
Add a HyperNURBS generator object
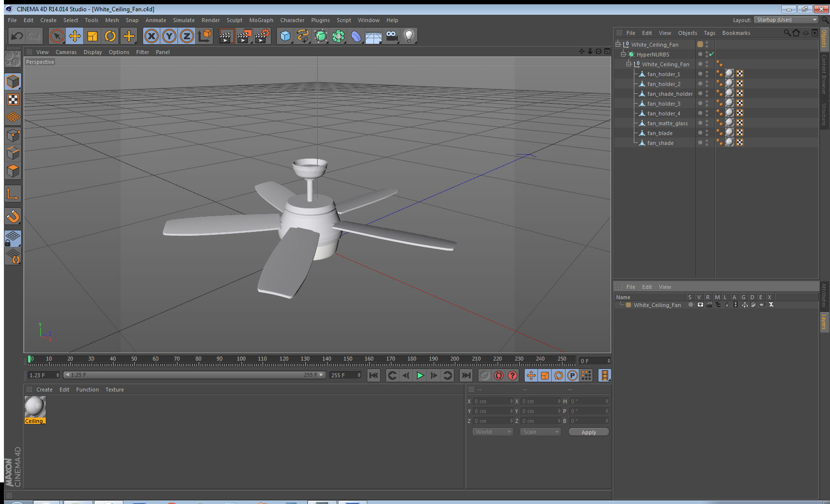coord(321,36)
